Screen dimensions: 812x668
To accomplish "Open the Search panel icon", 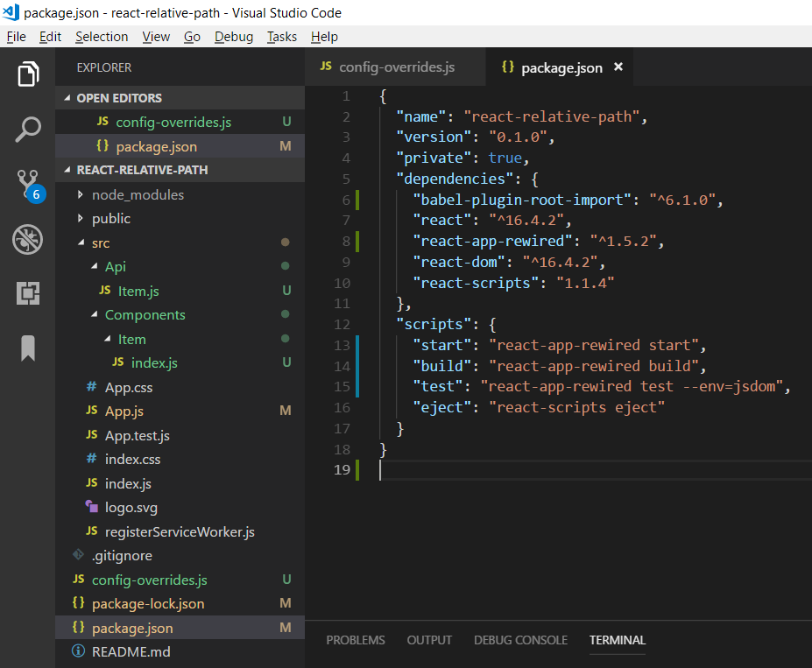I will point(27,128).
